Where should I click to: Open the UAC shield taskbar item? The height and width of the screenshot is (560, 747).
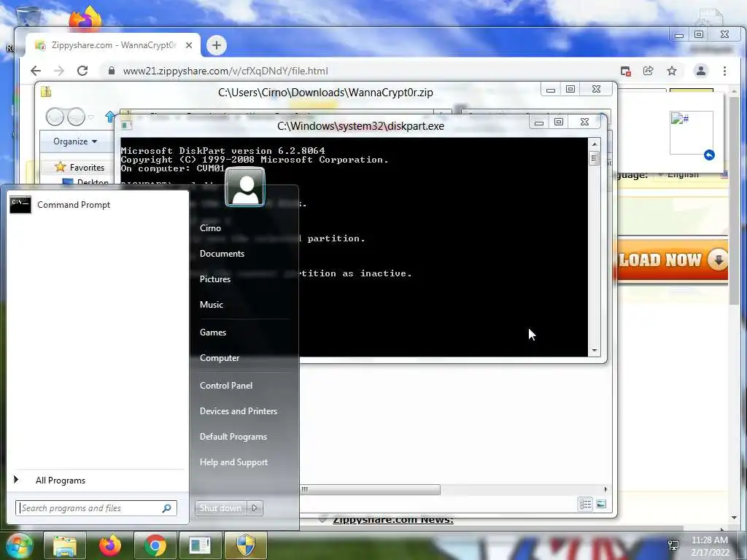[x=246, y=545]
